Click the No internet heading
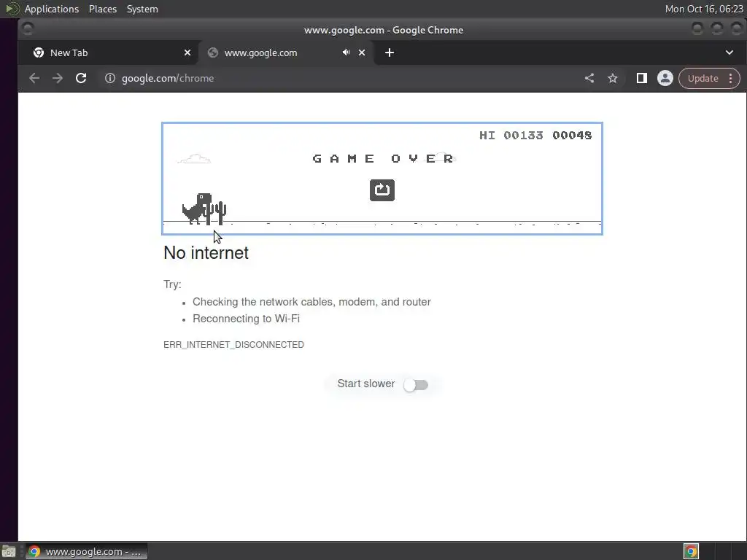The width and height of the screenshot is (747, 560). (x=206, y=253)
